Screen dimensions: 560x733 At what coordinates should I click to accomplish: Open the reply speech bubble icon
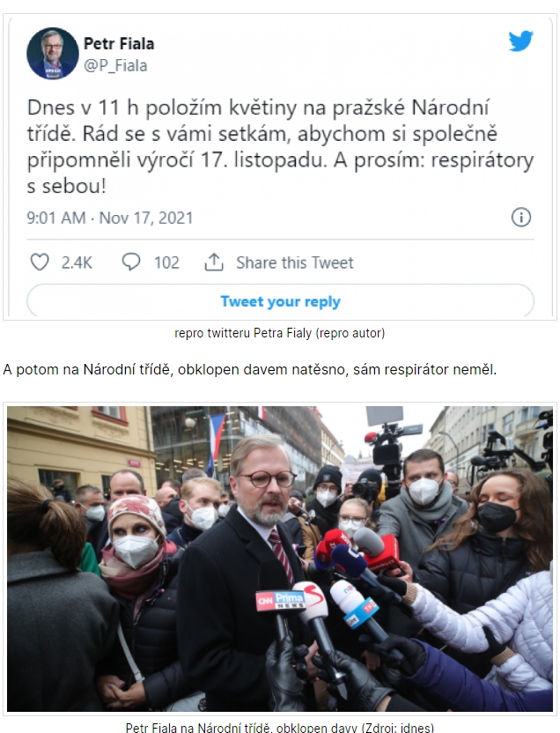pyautogui.click(x=131, y=262)
